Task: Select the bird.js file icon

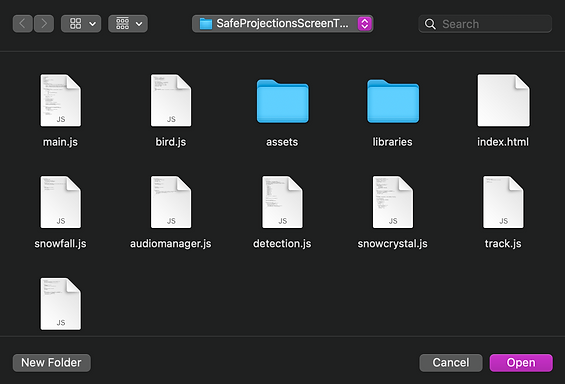Action: pyautogui.click(x=171, y=101)
